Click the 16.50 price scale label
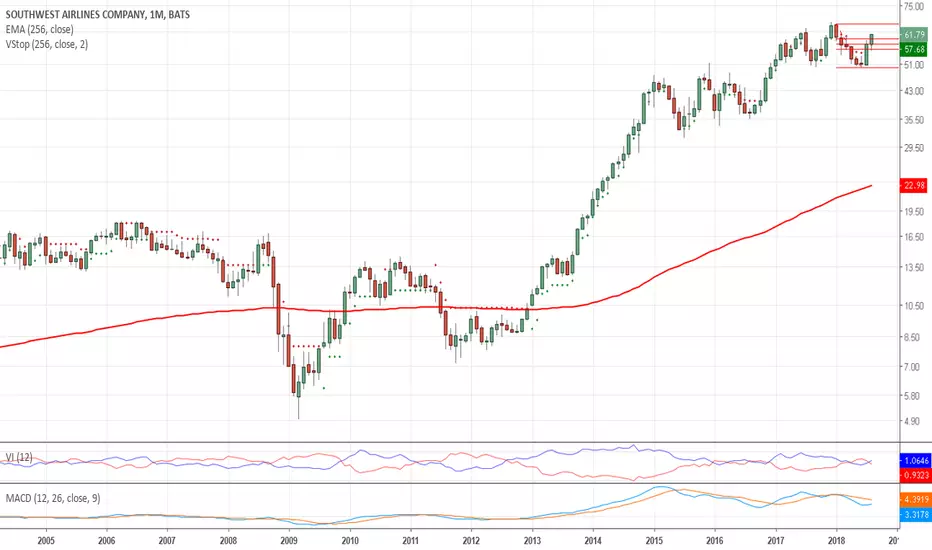 click(x=914, y=237)
